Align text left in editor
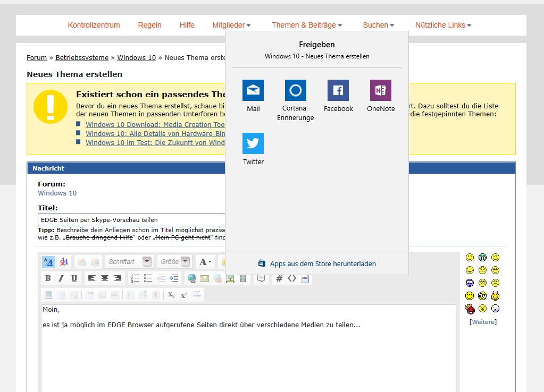This screenshot has height=392, width=544. tap(91, 278)
